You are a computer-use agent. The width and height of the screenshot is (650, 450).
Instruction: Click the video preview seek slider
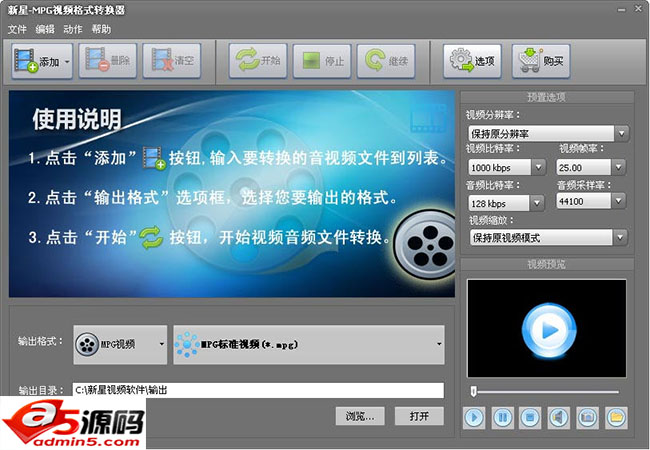545,391
